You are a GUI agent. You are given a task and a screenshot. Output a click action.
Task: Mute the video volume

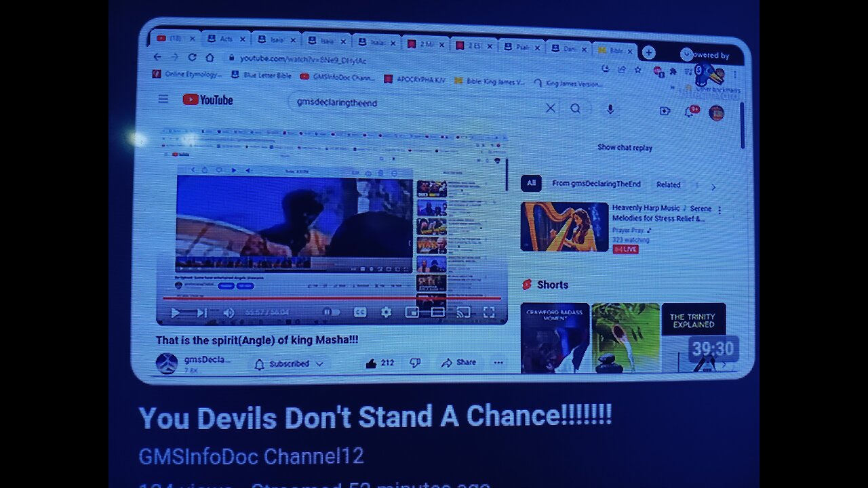[229, 312]
